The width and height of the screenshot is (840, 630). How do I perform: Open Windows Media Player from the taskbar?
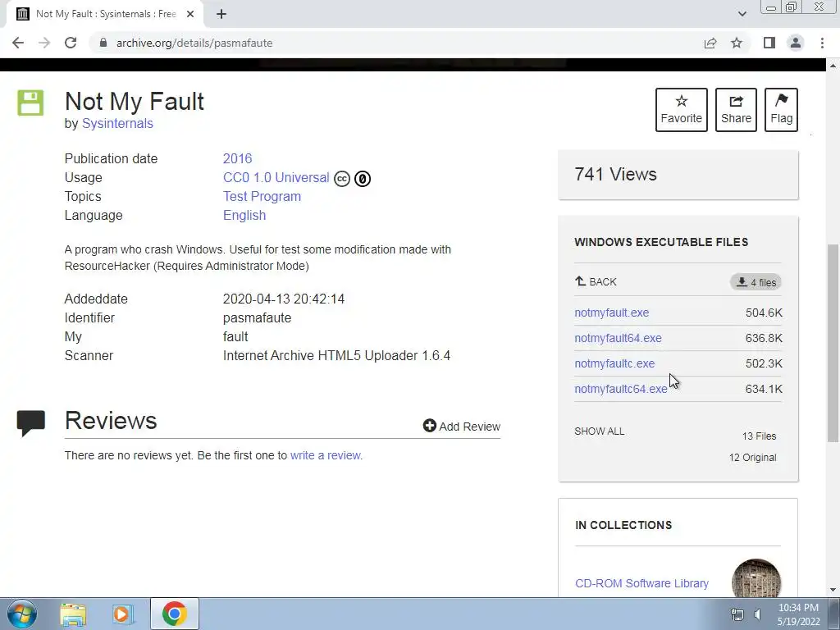123,614
